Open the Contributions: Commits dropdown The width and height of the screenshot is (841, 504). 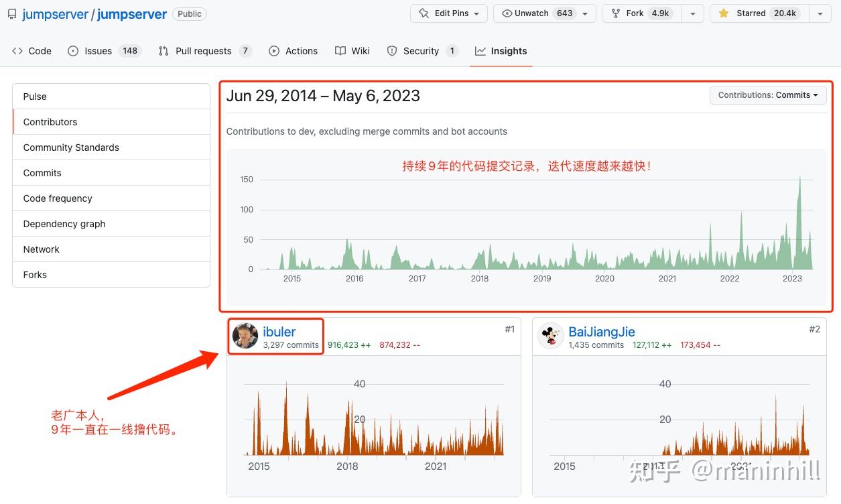[767, 94]
